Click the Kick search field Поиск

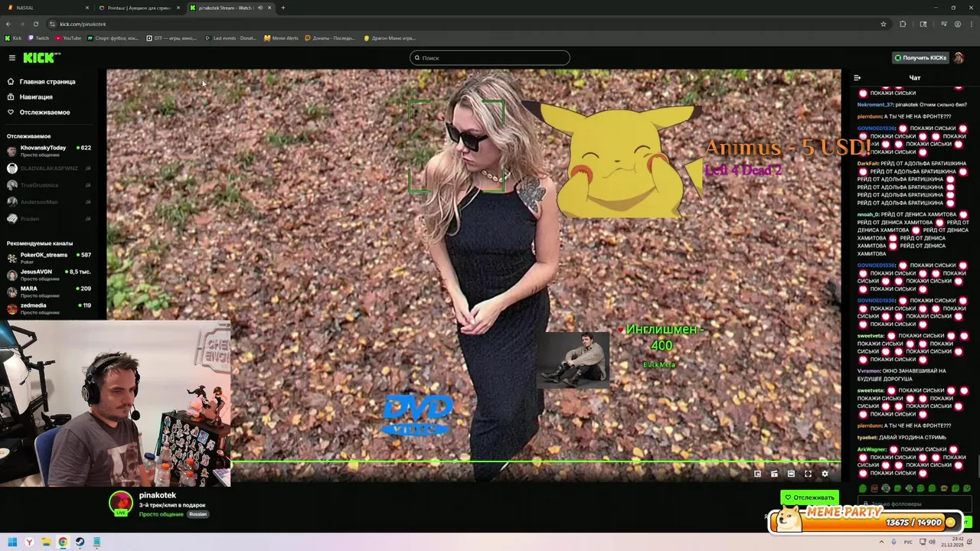(x=490, y=57)
